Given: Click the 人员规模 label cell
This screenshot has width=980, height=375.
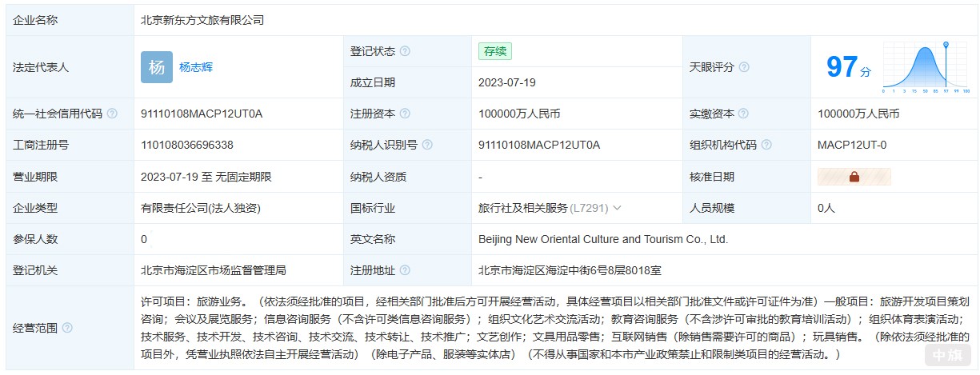Looking at the screenshot, I should point(746,208).
